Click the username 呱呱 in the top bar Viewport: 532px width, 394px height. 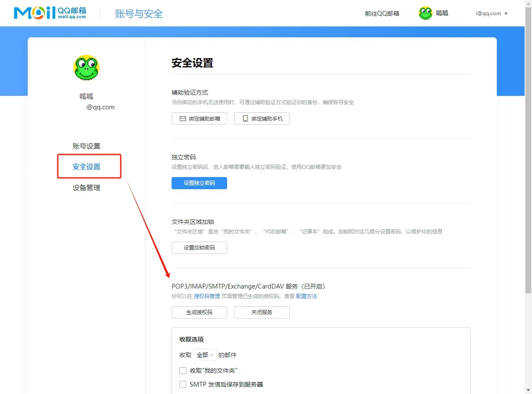coord(442,13)
